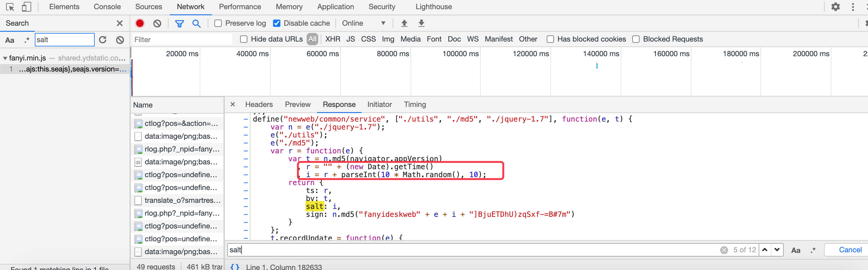This screenshot has height=270, width=868.
Task: Filter requests by XHR type
Action: click(333, 39)
